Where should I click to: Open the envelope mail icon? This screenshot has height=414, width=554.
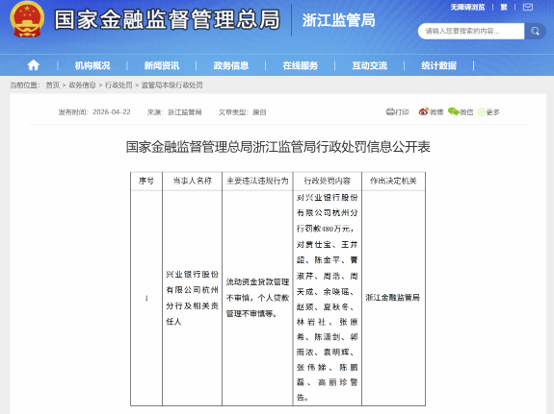pyautogui.click(x=528, y=7)
